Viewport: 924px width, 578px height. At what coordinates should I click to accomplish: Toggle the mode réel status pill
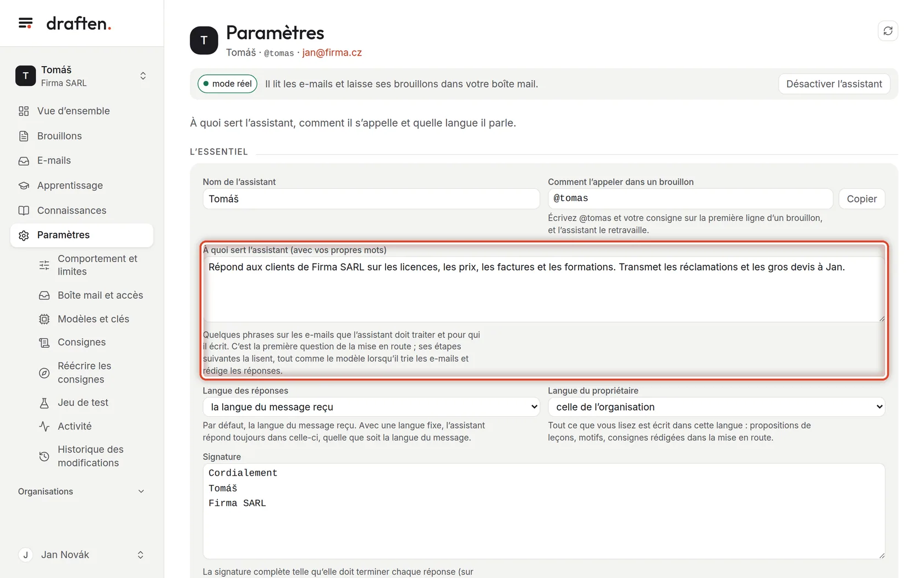(x=227, y=84)
